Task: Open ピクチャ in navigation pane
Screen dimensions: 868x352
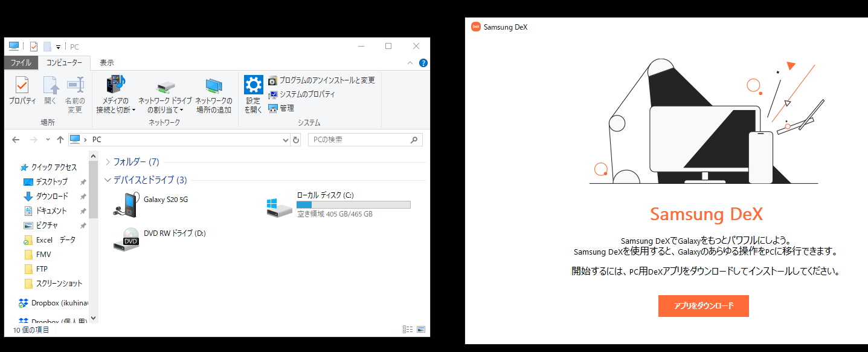Action: [x=41, y=226]
